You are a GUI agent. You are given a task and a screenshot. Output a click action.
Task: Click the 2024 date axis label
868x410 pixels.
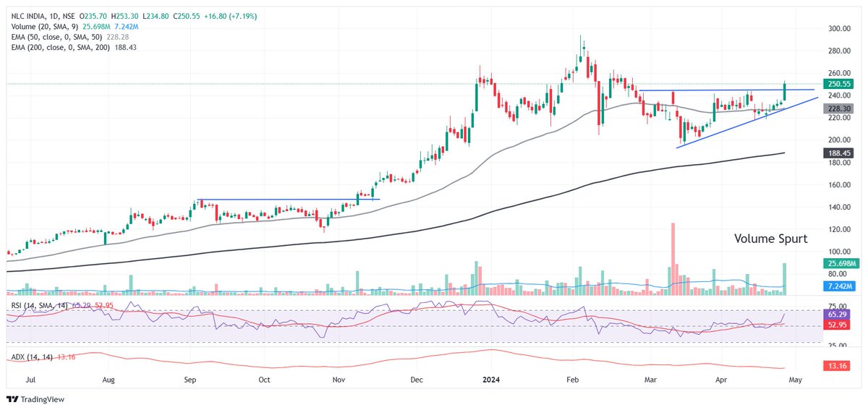click(491, 380)
